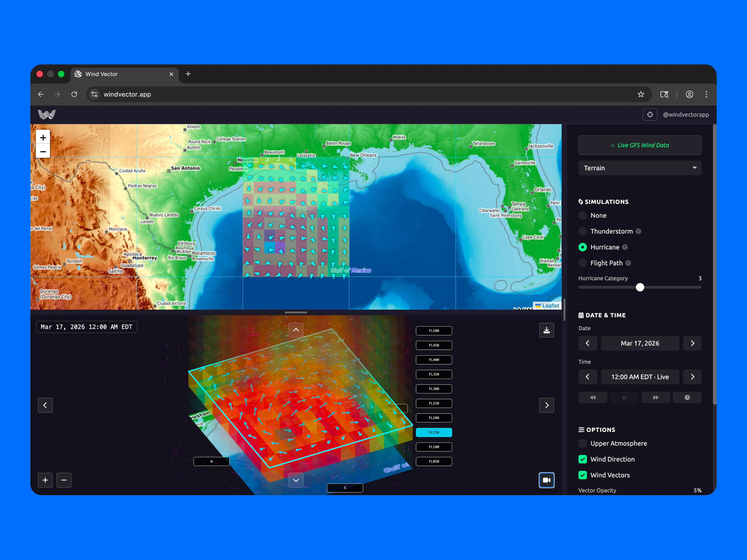This screenshot has width=747, height=560.
Task: Tilt 3D view up with chevron
Action: pyautogui.click(x=296, y=330)
